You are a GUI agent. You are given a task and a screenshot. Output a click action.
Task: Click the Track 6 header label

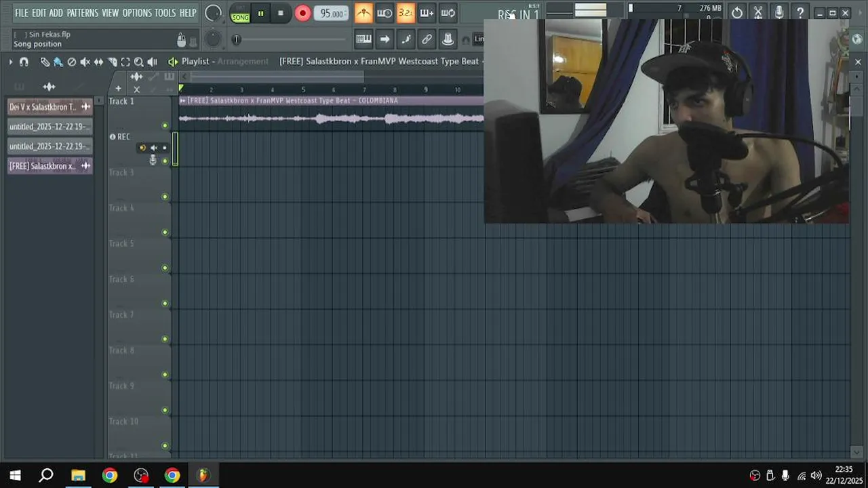click(x=121, y=279)
